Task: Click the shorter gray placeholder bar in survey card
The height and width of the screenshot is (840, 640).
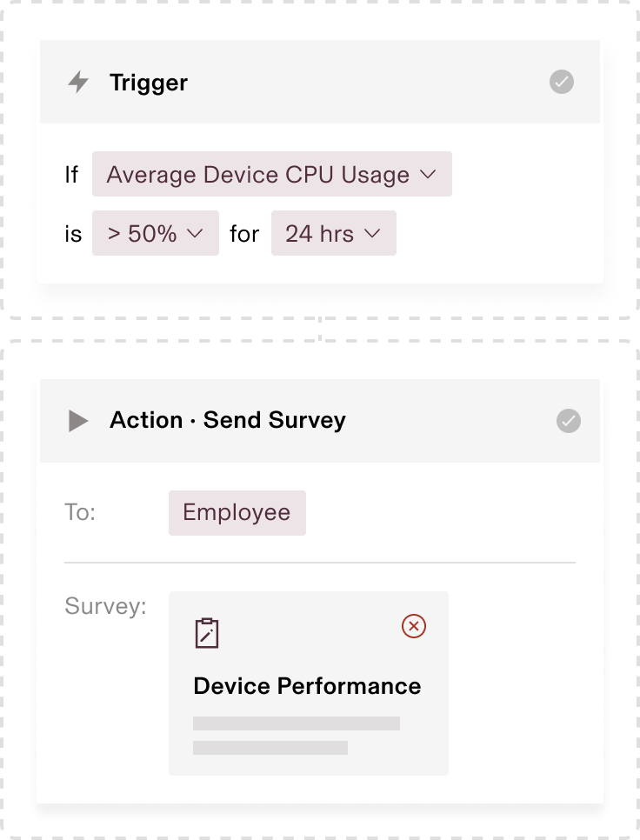Action: [x=270, y=748]
